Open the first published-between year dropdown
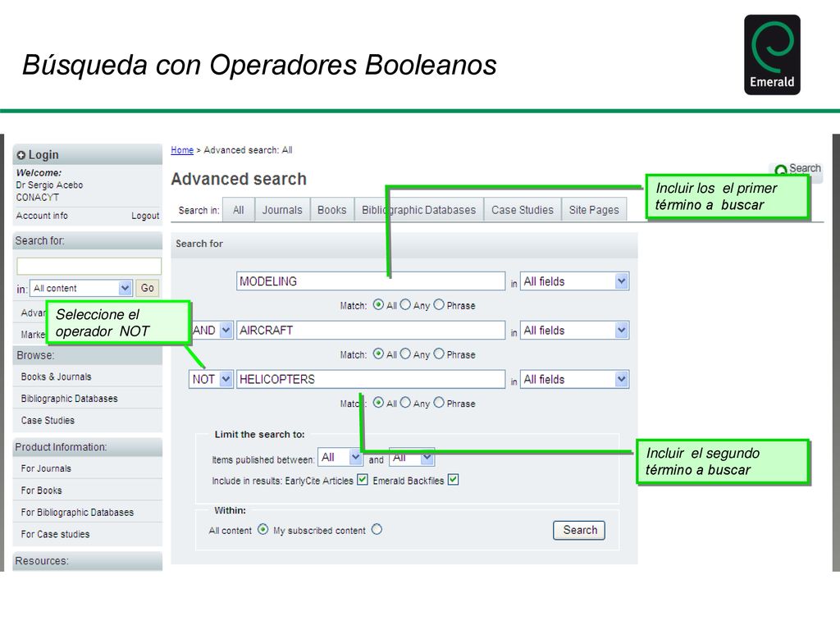Viewport: 840px width, 630px height. (x=340, y=457)
